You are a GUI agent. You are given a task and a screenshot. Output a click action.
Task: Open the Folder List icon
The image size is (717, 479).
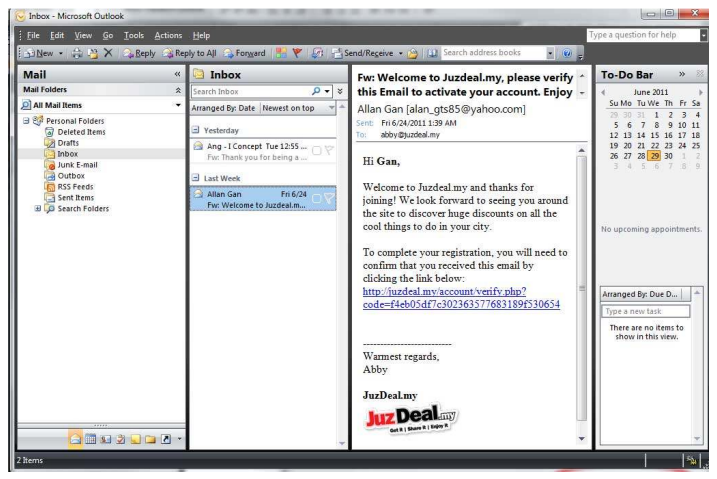click(150, 439)
